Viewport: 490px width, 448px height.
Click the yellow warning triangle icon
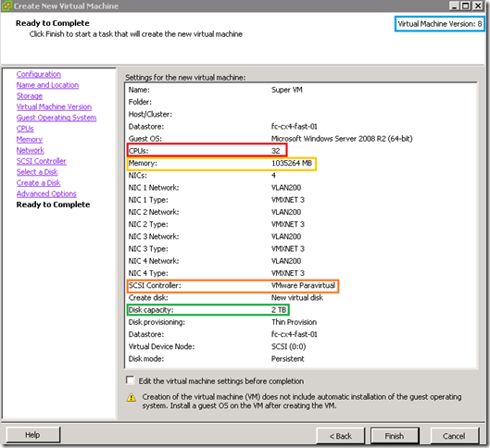click(x=132, y=397)
